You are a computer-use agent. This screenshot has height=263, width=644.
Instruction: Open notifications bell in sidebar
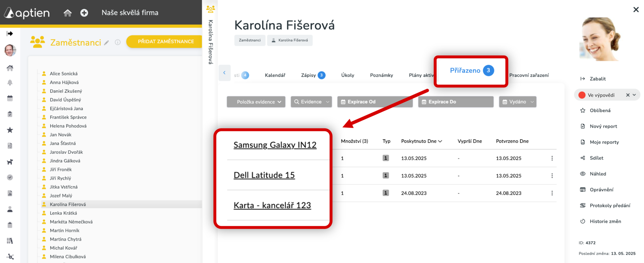10,82
